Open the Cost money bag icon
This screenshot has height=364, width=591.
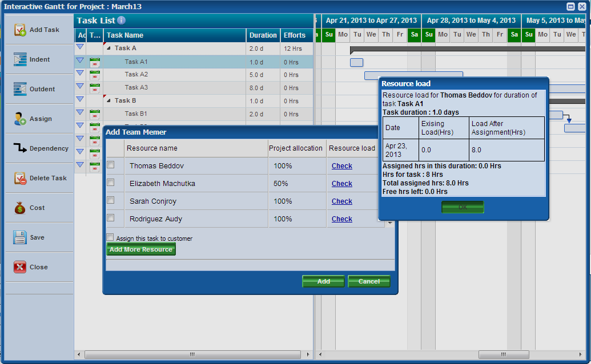20,208
